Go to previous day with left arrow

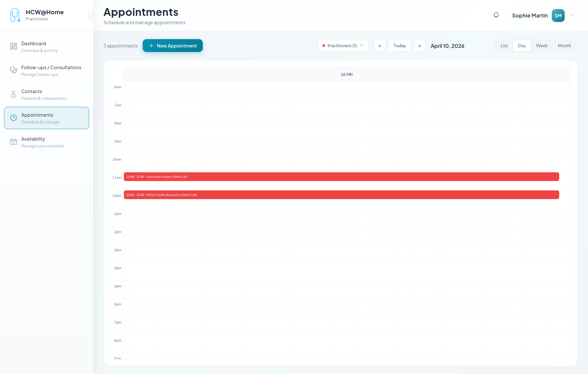pyautogui.click(x=379, y=46)
